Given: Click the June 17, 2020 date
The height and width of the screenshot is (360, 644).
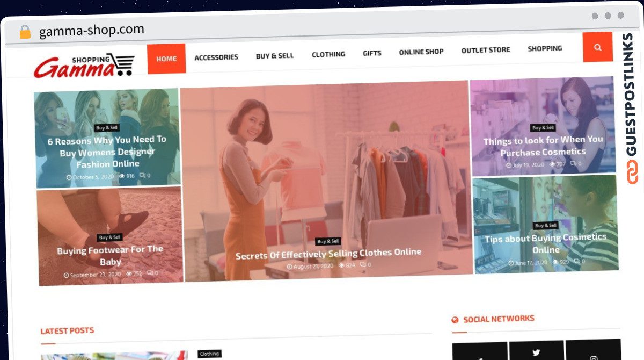Looking at the screenshot, I should (528, 263).
